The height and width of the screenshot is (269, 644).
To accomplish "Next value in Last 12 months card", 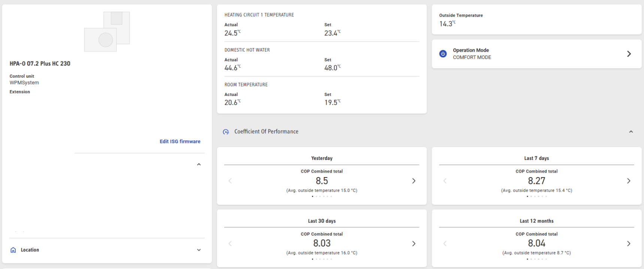I will [x=629, y=243].
